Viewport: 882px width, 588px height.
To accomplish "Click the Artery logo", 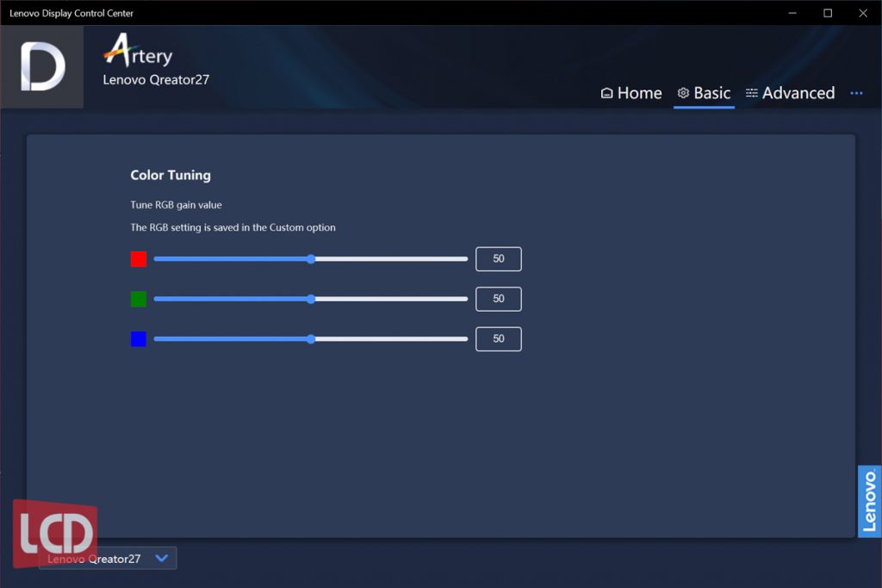I will pos(138,51).
